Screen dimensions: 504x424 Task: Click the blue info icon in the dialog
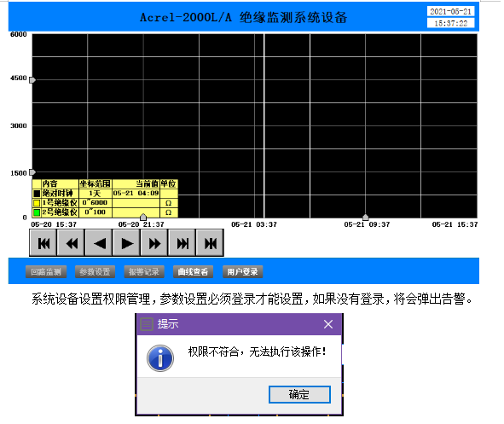(x=160, y=358)
